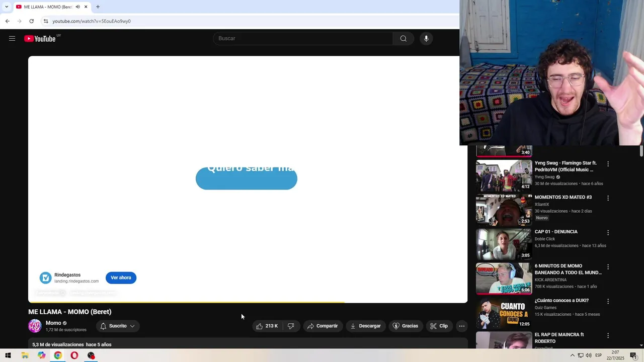The width and height of the screenshot is (644, 362).
Task: Open the Windows Start menu
Action: tap(8, 355)
